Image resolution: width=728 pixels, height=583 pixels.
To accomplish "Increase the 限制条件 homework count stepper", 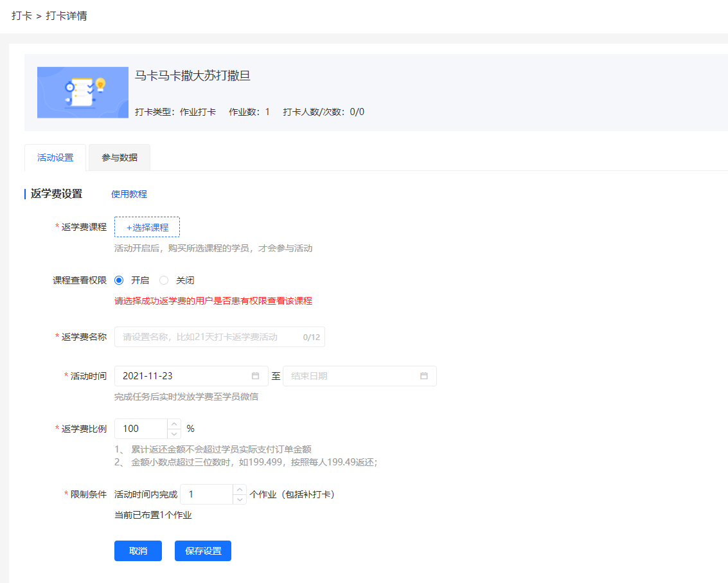I will click(x=238, y=489).
